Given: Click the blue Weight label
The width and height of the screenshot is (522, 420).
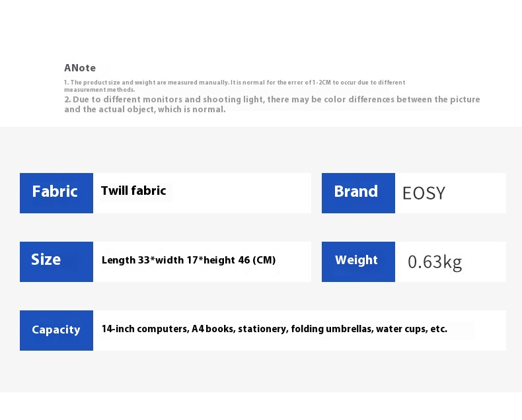Looking at the screenshot, I should point(358,262).
